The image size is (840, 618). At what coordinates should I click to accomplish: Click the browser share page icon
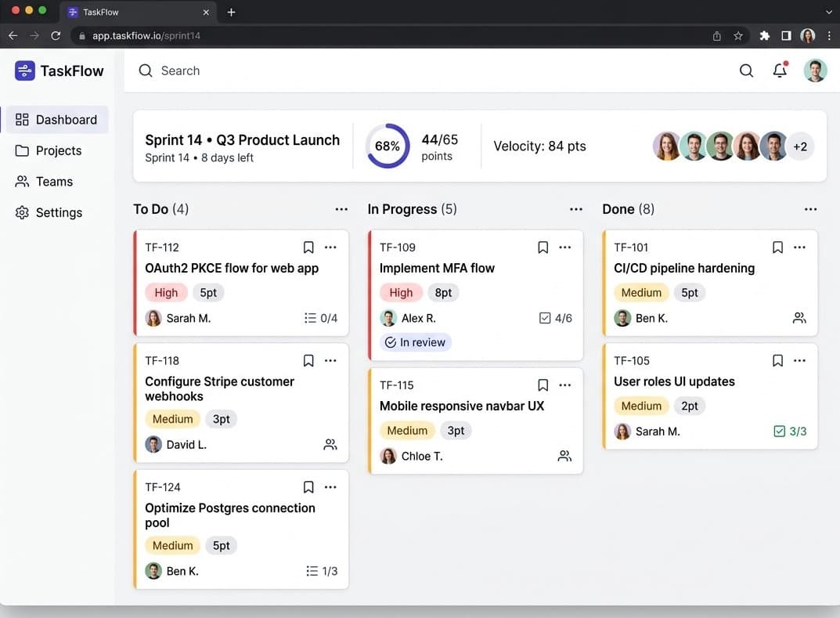tap(717, 36)
